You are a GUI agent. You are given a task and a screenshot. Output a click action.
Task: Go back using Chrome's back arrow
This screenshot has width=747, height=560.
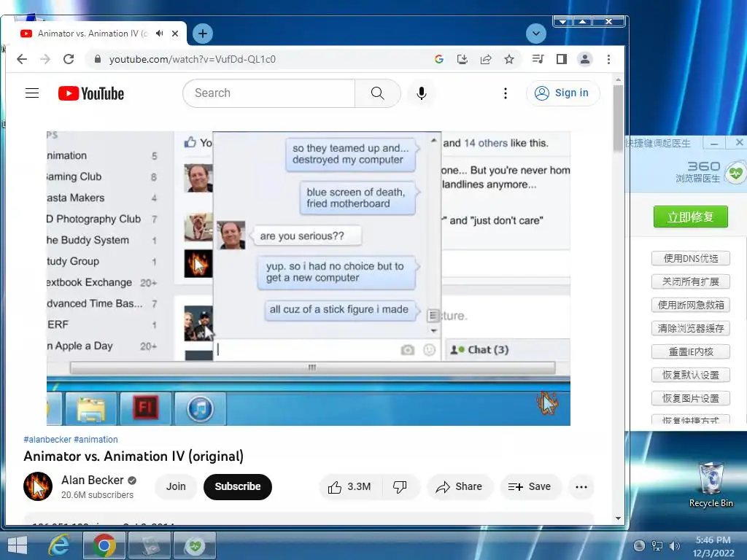pyautogui.click(x=22, y=59)
